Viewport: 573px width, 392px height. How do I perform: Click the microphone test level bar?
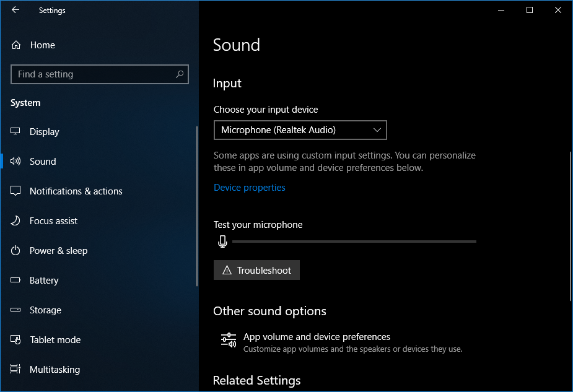point(354,242)
